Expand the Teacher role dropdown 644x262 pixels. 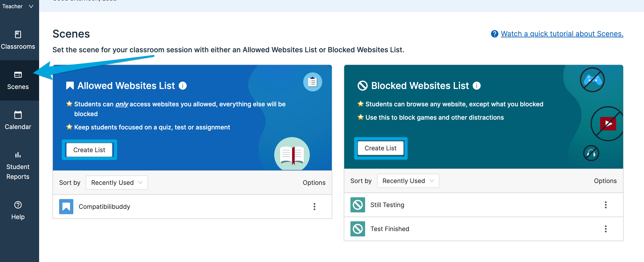(x=18, y=6)
